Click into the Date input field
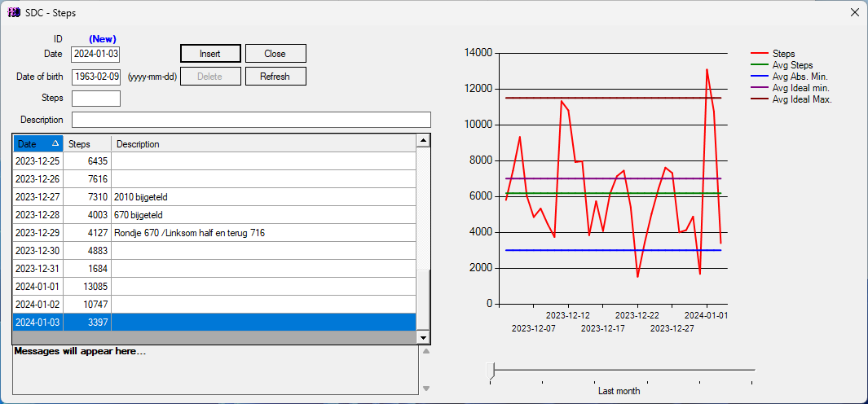Image resolution: width=868 pixels, height=404 pixels. click(x=95, y=55)
